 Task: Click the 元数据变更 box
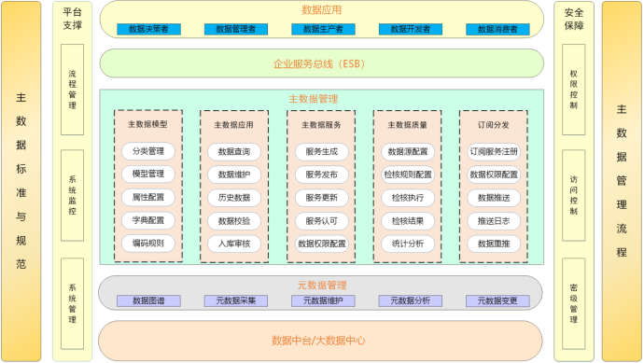pyautogui.click(x=497, y=300)
